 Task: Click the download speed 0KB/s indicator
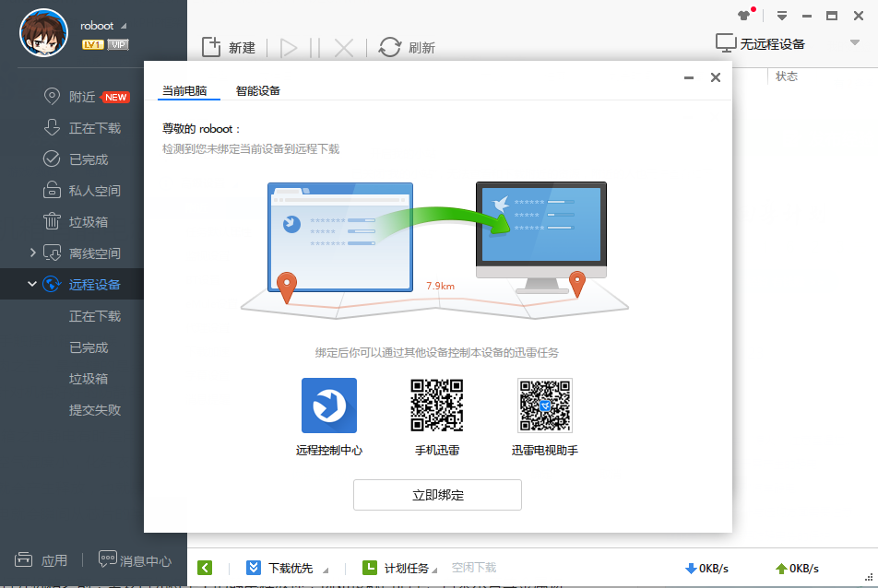(706, 569)
